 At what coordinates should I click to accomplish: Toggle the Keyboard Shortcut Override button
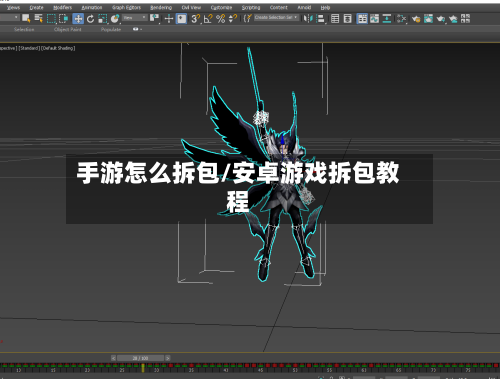[181, 18]
